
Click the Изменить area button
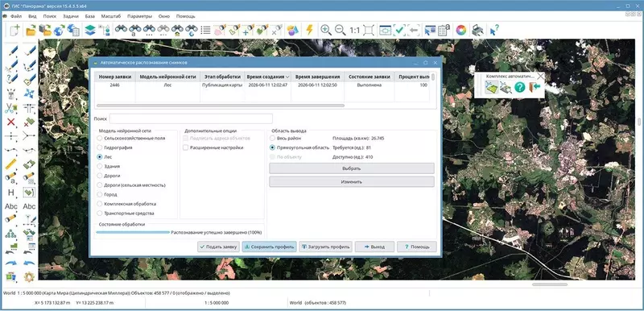click(352, 181)
